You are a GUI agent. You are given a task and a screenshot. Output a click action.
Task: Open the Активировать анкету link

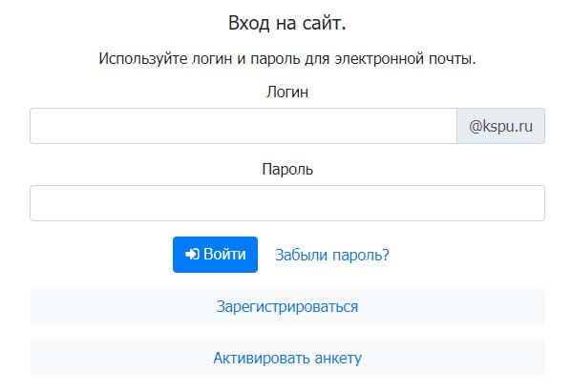[x=287, y=358]
